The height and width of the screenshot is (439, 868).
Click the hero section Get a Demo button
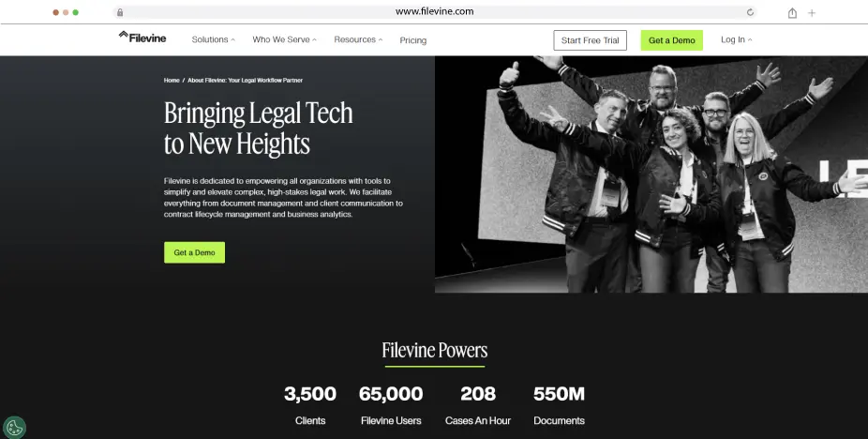tap(194, 252)
